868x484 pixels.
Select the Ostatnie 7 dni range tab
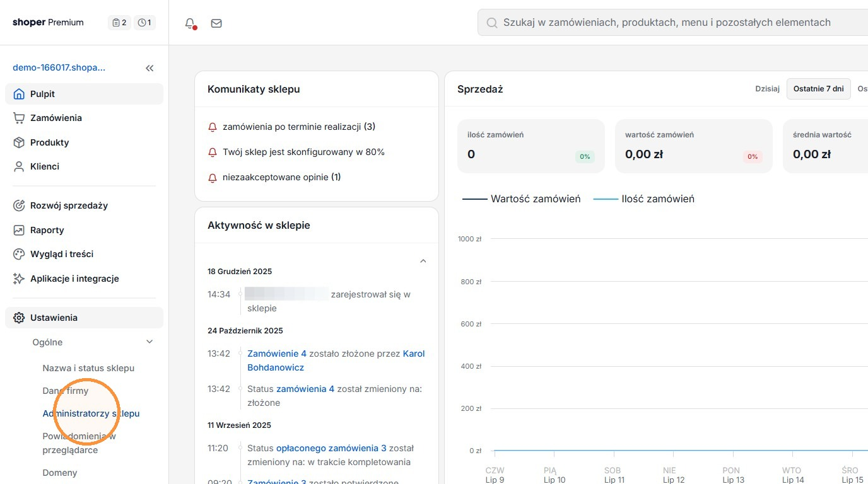[x=818, y=89]
